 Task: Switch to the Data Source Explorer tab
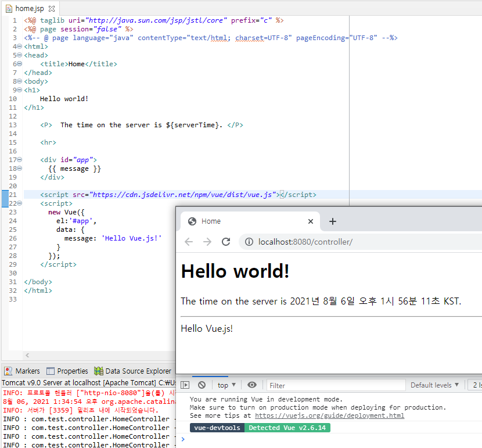(x=132, y=371)
